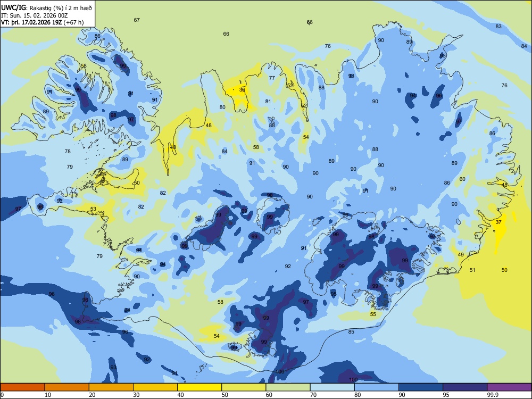532x399 pixels.
Task: Select the medium blue 80–90 legend swatch
Action: point(377,387)
